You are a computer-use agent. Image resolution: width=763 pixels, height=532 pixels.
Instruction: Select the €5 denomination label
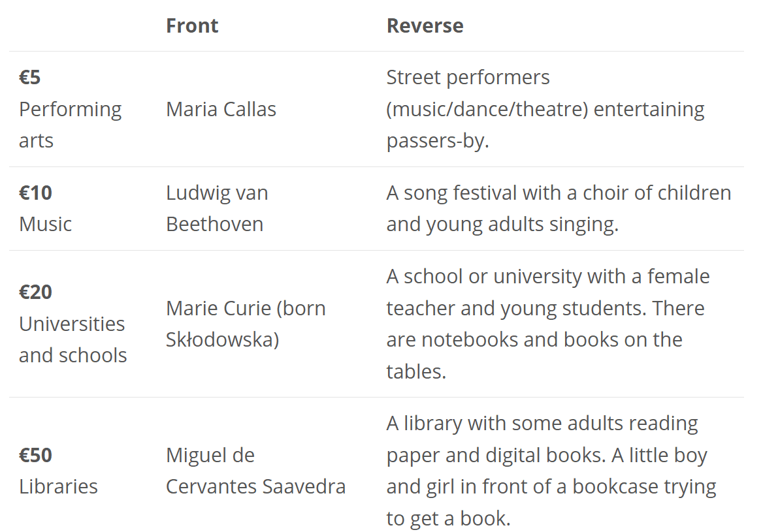point(29,77)
